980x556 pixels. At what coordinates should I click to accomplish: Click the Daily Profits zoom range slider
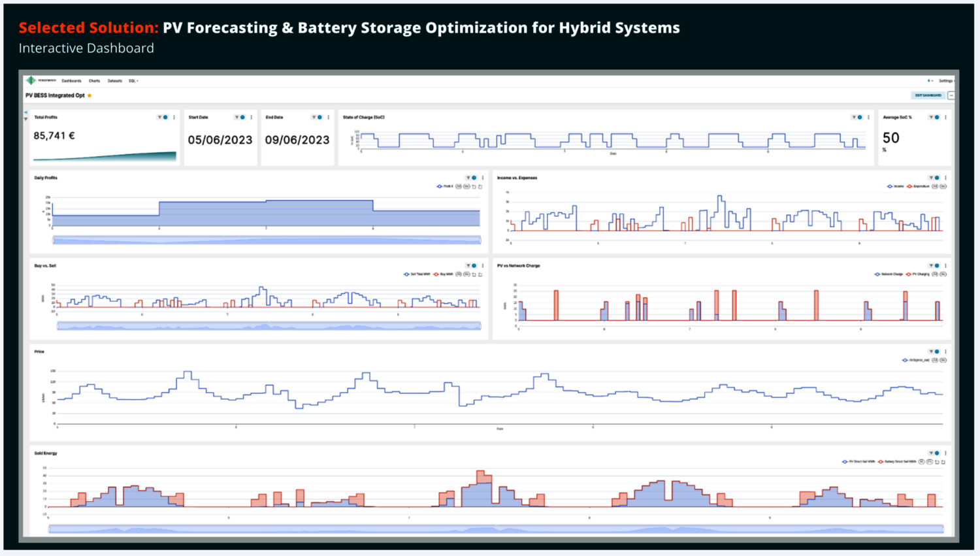[267, 240]
